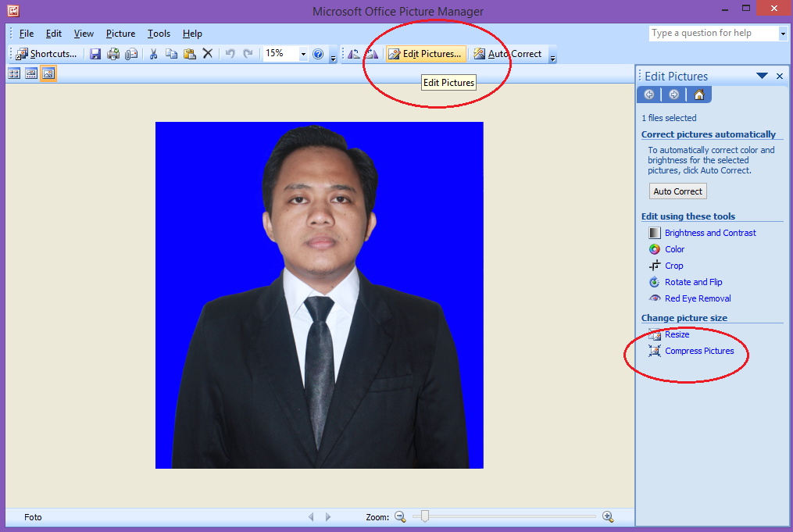Viewport: 793px width, 532px height.
Task: Click the Color wheel icon
Action: tap(655, 249)
